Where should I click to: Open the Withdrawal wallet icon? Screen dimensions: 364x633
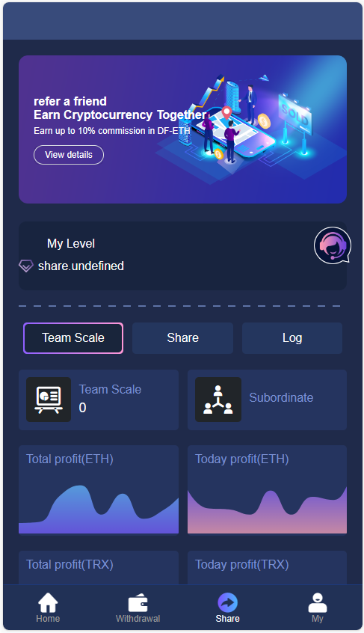pos(138,603)
